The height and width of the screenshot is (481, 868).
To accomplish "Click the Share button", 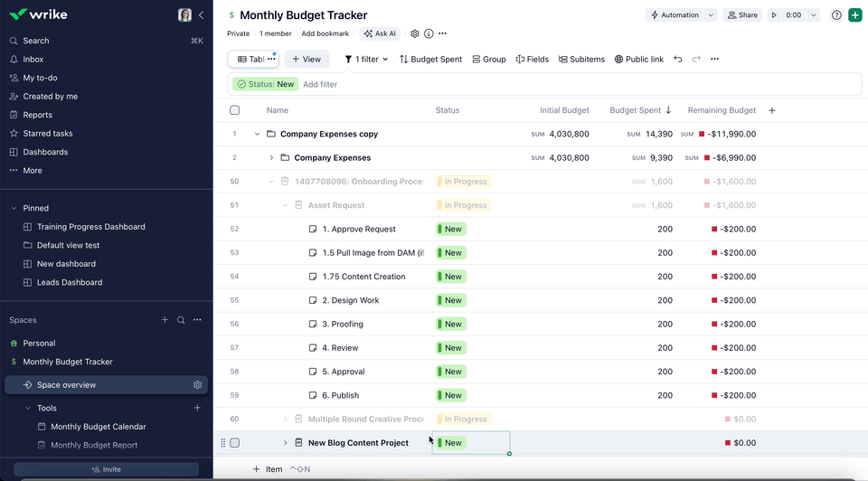I will click(742, 15).
